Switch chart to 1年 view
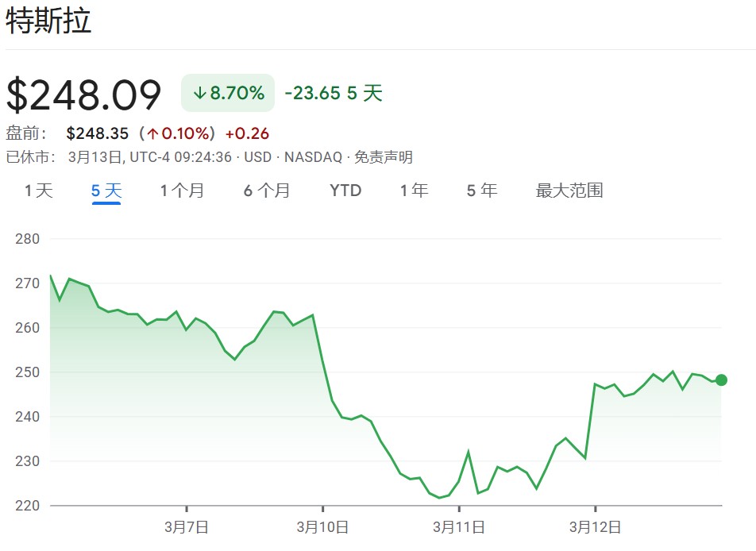 click(415, 191)
